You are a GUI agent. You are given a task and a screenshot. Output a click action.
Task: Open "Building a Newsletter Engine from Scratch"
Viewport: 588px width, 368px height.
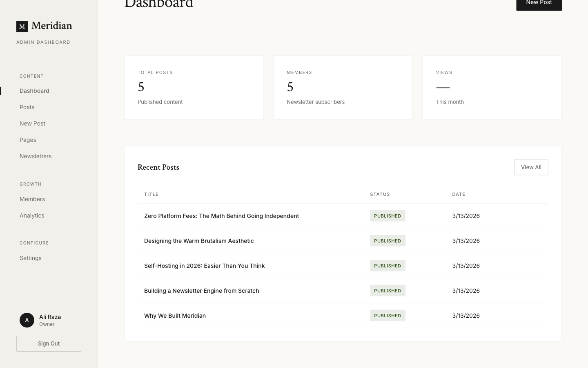[201, 291]
